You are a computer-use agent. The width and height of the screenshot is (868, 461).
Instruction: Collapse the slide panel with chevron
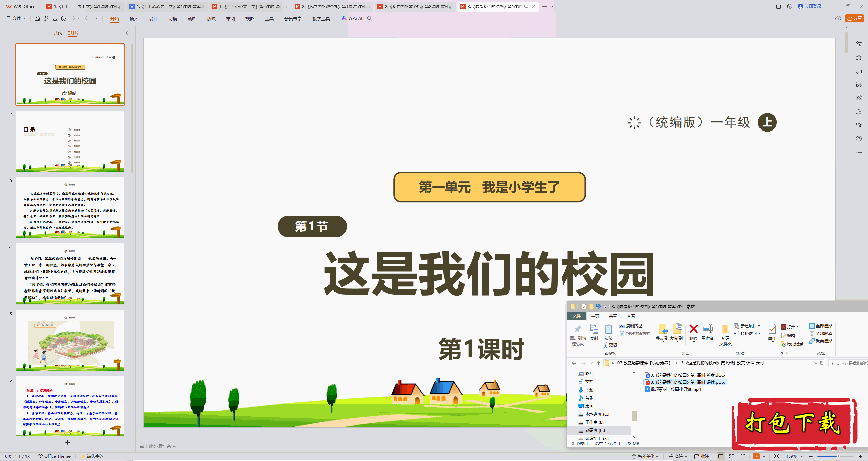click(127, 33)
